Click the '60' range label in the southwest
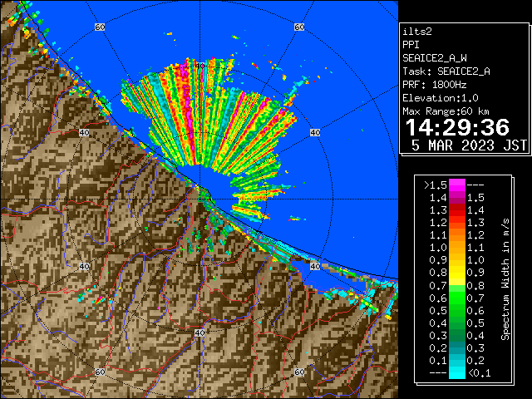The width and height of the screenshot is (532, 399). point(100,372)
